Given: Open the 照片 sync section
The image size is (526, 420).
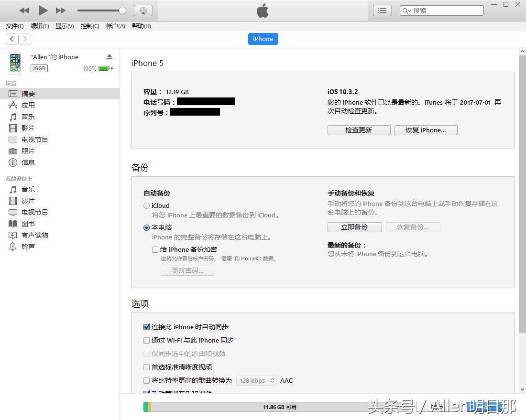Looking at the screenshot, I should pos(28,151).
